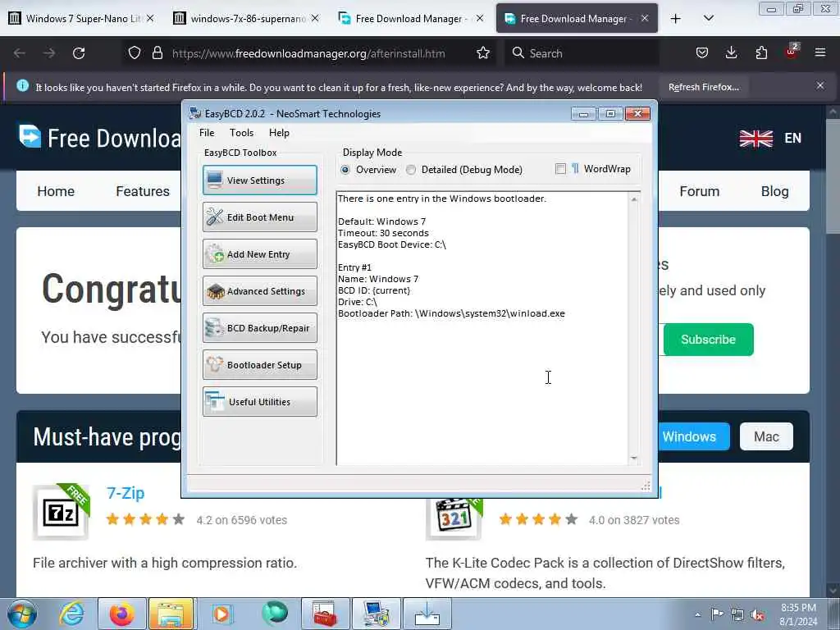This screenshot has width=840, height=630.
Task: Click the BCD Backup/Repair database icon
Action: 215,328
